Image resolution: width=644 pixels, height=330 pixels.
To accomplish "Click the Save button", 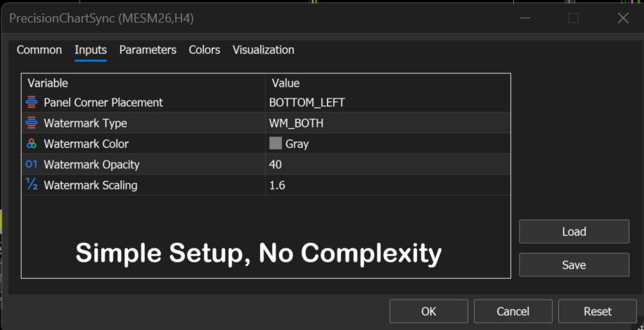I will (x=574, y=265).
